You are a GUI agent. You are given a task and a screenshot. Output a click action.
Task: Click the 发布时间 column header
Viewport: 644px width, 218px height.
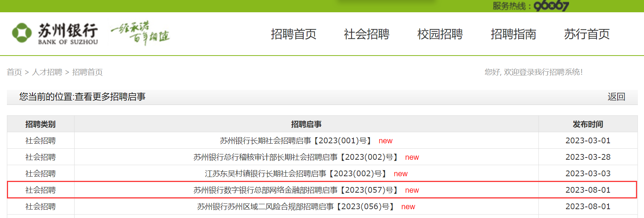click(x=588, y=124)
